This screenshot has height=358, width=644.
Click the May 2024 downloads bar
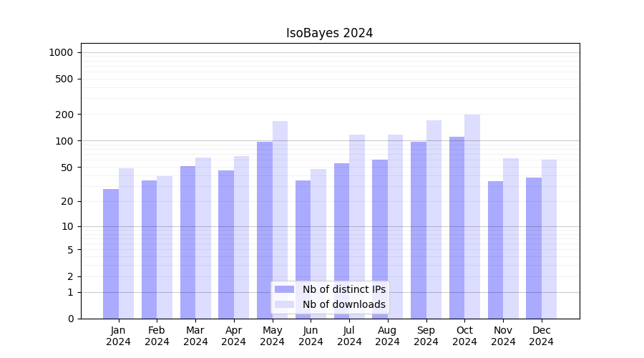click(280, 220)
